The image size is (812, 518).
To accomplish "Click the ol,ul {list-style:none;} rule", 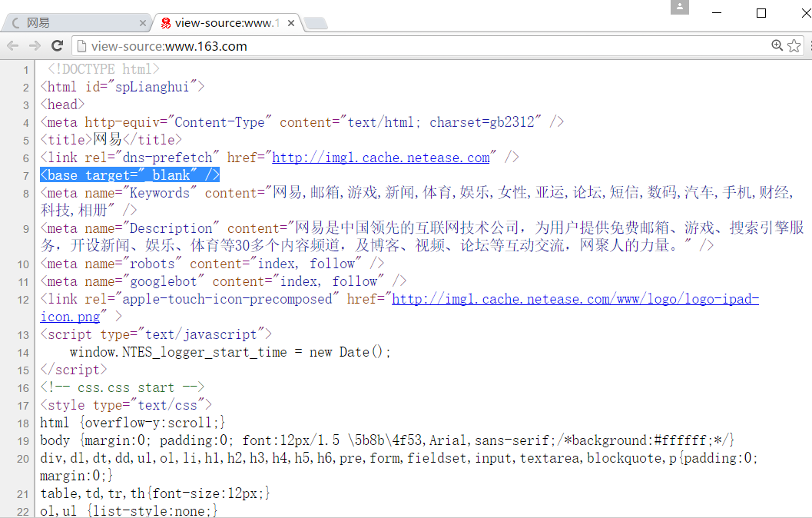I will pyautogui.click(x=128, y=511).
